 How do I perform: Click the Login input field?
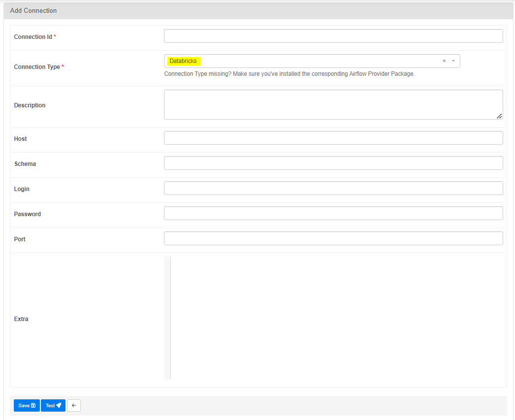tap(333, 188)
